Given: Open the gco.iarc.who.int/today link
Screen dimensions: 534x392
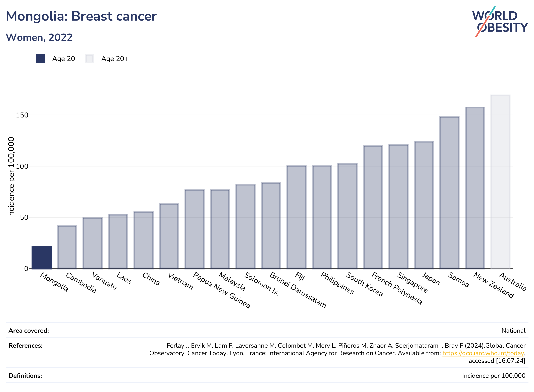Looking at the screenshot, I should (x=483, y=353).
